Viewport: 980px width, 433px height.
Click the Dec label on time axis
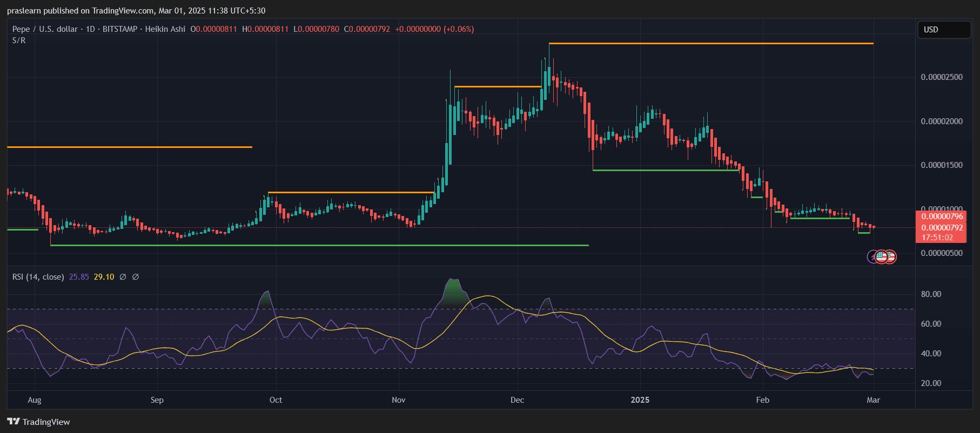coord(517,400)
